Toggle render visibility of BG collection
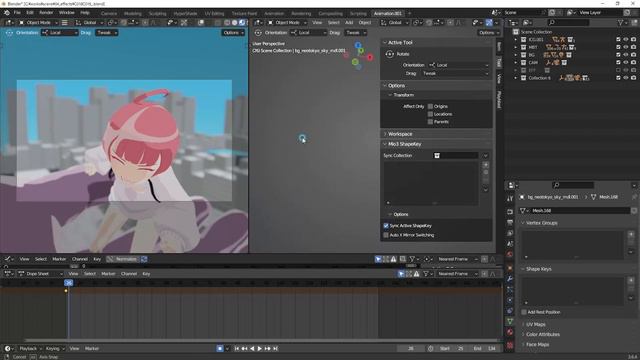Screen dimensions: 640x360 (x=633, y=55)
